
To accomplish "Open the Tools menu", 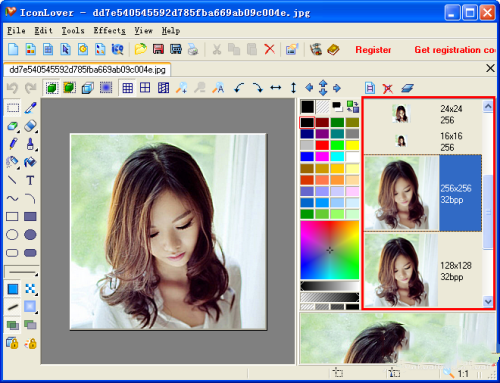I will 73,31.
